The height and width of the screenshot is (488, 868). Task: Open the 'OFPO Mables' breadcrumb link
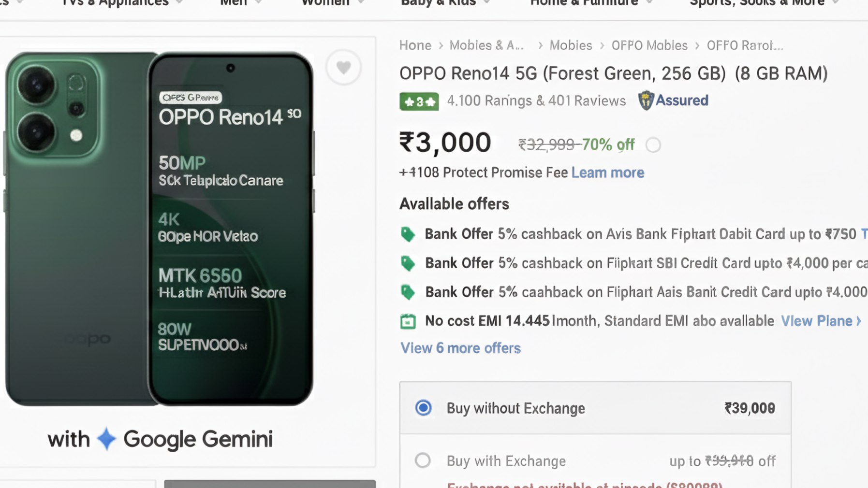pos(649,45)
